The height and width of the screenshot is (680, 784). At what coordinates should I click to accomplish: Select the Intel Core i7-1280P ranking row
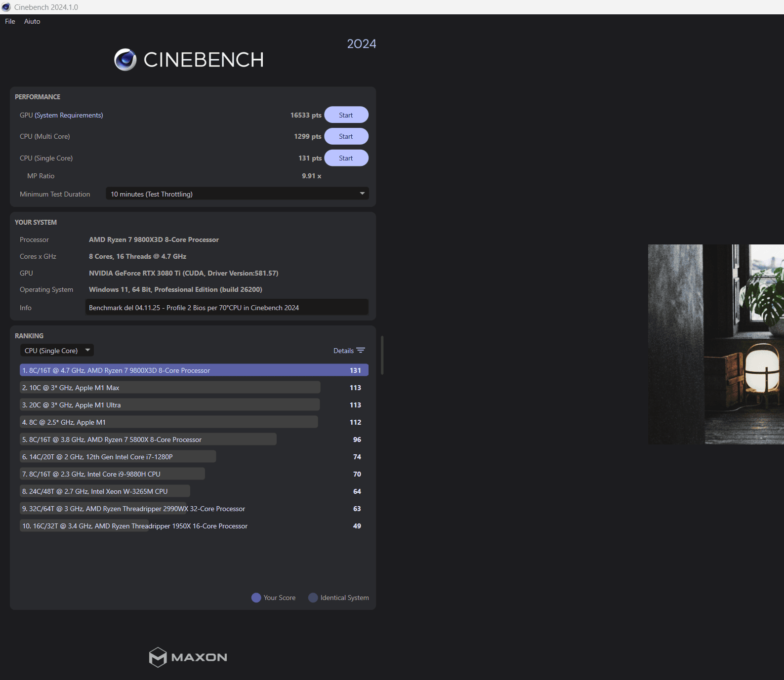tap(194, 457)
